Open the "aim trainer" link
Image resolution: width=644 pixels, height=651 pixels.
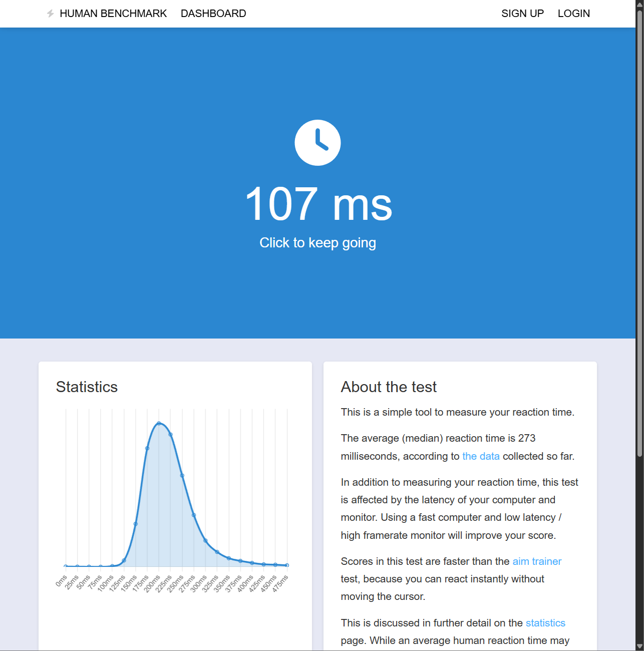pos(537,561)
